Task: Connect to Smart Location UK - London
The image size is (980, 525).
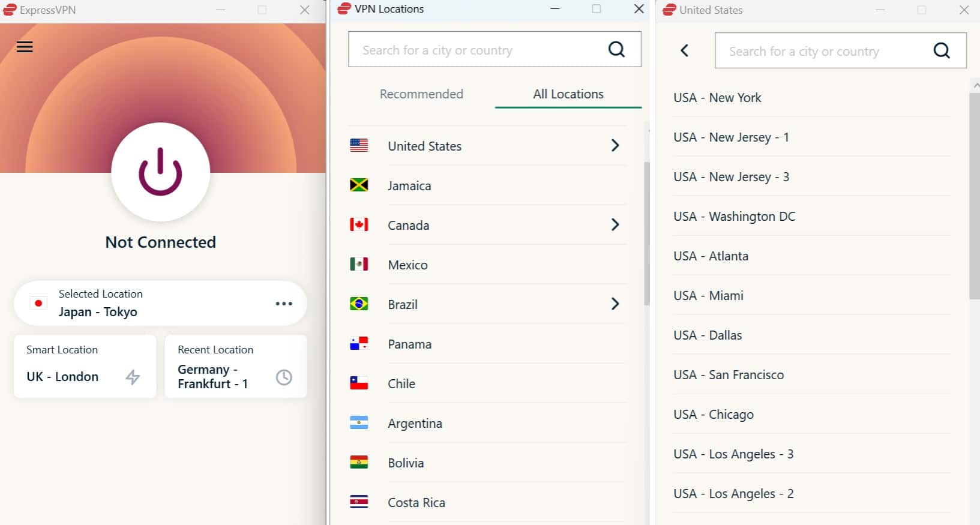Action: (x=85, y=366)
